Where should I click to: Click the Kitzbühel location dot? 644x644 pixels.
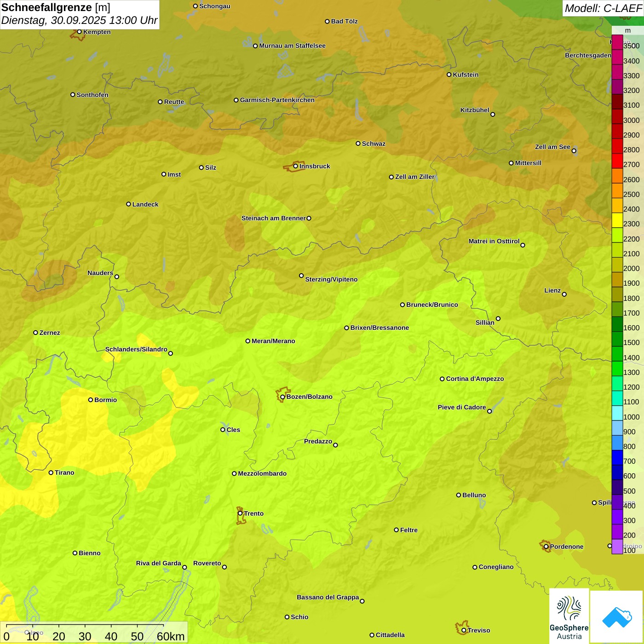[x=493, y=115]
